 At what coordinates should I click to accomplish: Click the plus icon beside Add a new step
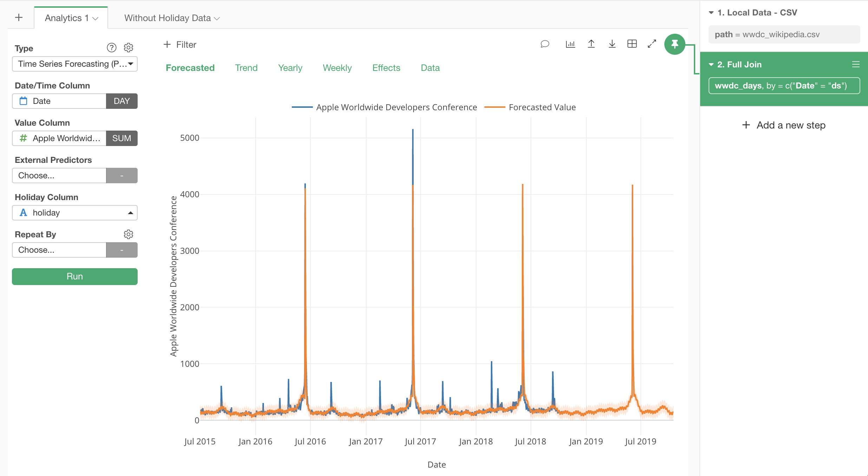pyautogui.click(x=746, y=125)
